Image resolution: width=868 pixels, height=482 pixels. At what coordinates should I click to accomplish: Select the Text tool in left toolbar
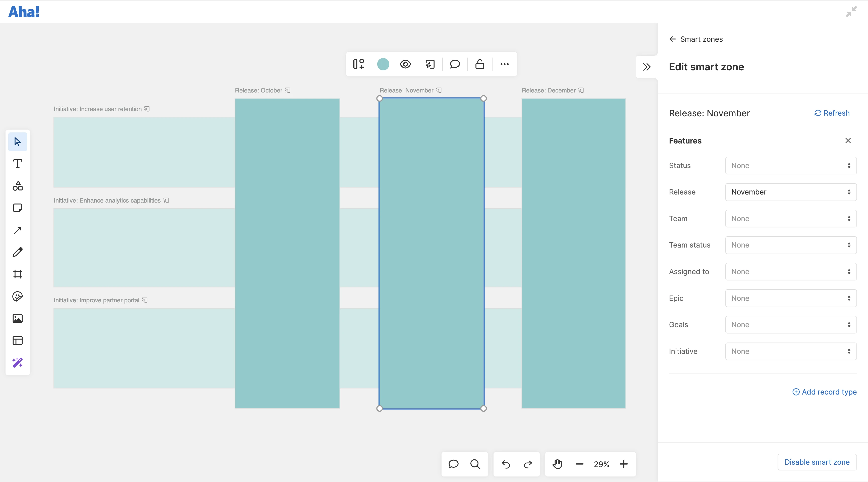18,164
